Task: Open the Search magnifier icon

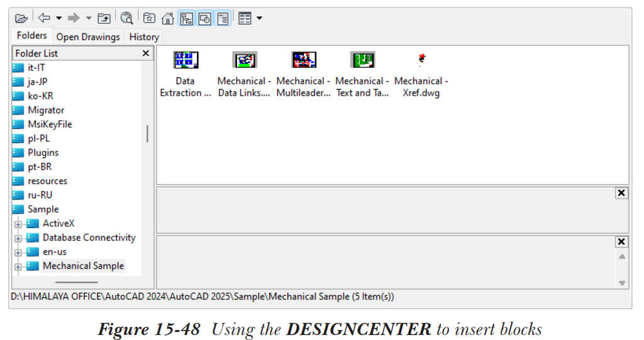Action: (x=126, y=18)
